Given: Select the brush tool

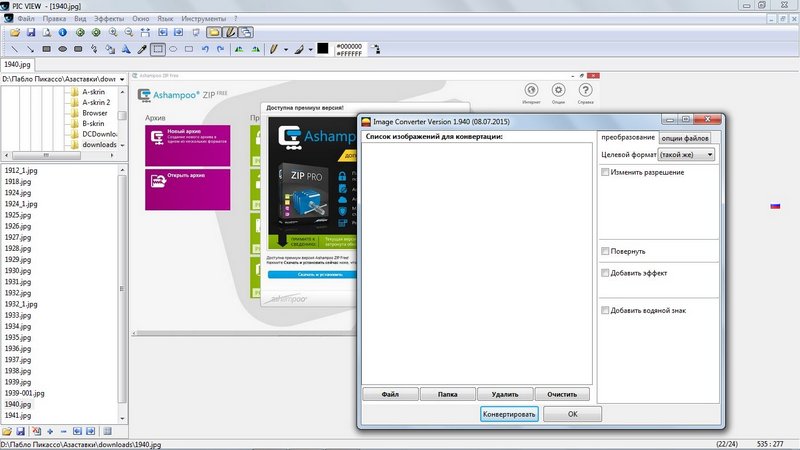Looking at the screenshot, I should pos(299,49).
